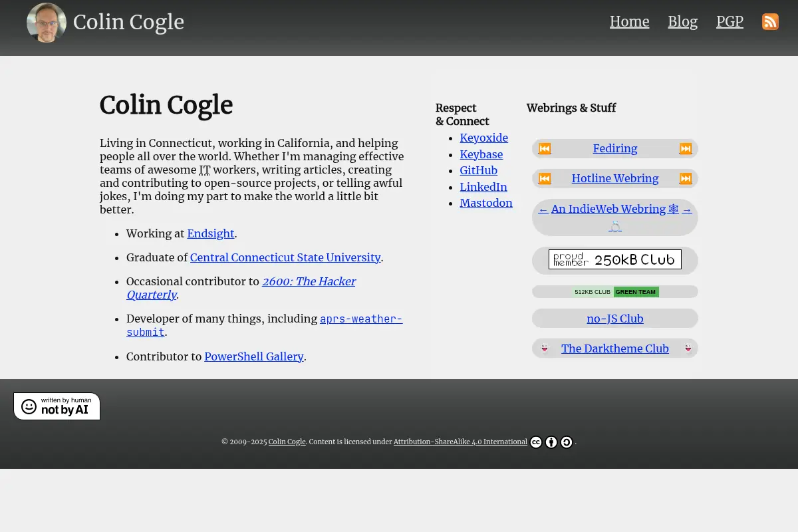The image size is (798, 532).
Task: Click the large 'Colin Cogle' page heading
Action: pos(166,105)
